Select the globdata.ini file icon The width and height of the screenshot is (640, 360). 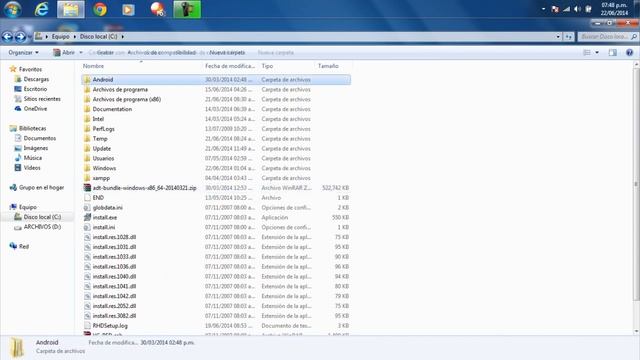pyautogui.click(x=87, y=207)
